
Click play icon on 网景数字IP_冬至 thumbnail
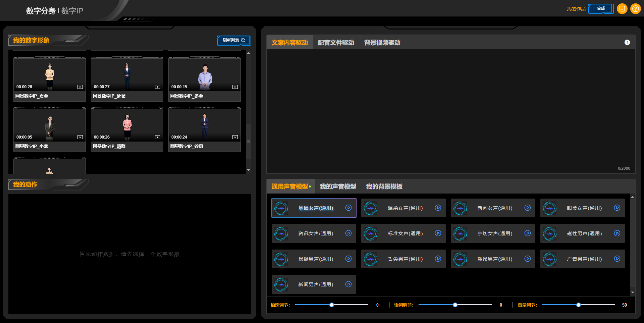click(x=235, y=87)
